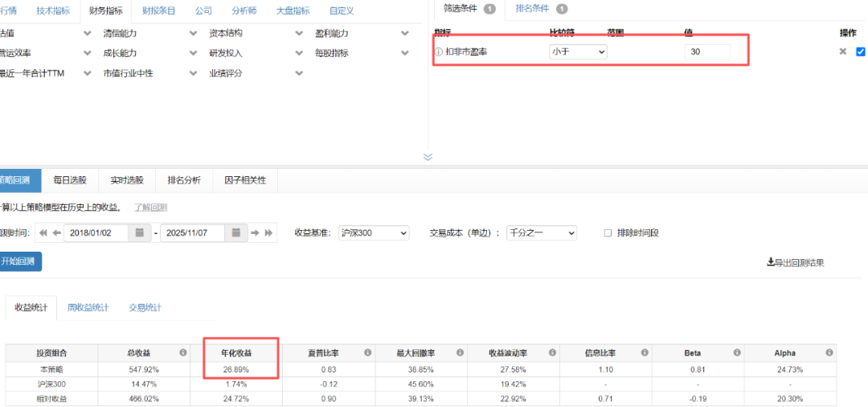Jump to earliest period with double-left arrow
The width and height of the screenshot is (868, 407).
point(44,233)
